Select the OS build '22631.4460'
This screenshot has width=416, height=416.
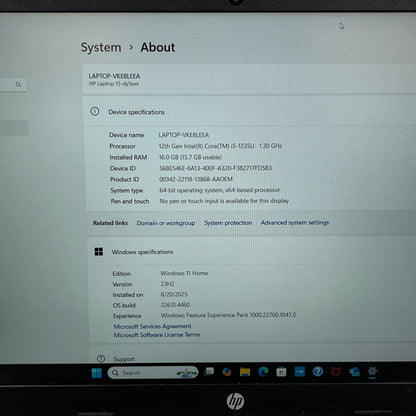pos(175,305)
